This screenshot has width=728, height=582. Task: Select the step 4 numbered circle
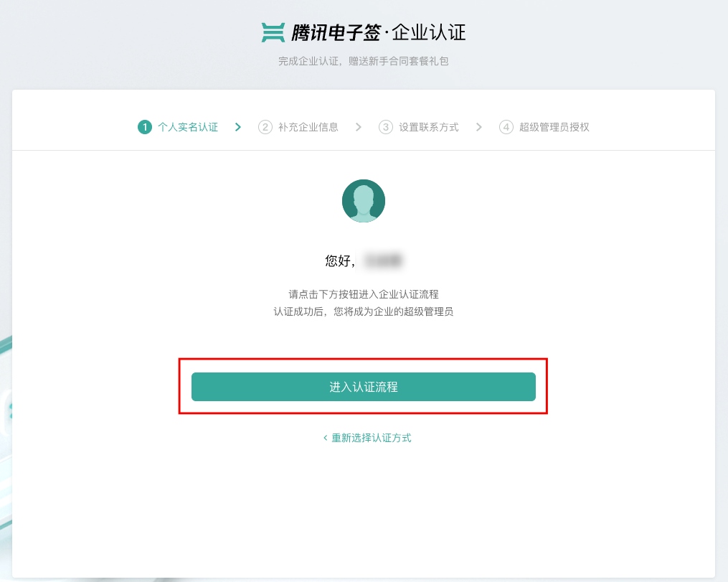click(x=506, y=127)
